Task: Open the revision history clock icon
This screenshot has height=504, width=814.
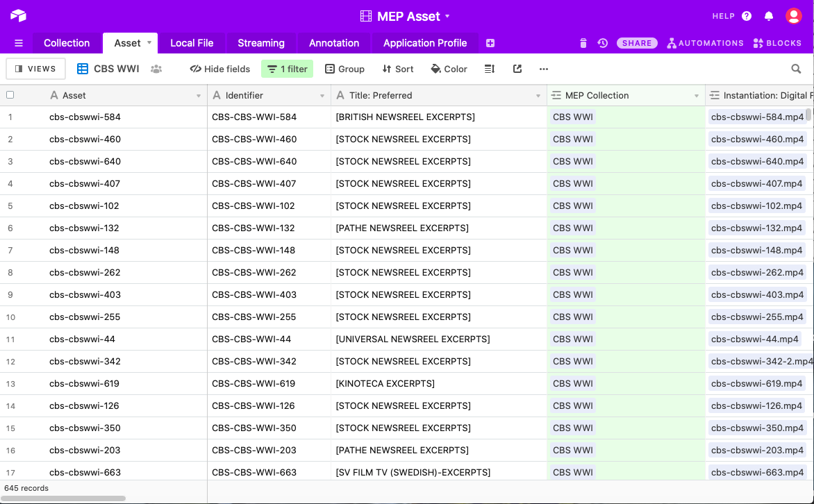Action: click(x=603, y=43)
